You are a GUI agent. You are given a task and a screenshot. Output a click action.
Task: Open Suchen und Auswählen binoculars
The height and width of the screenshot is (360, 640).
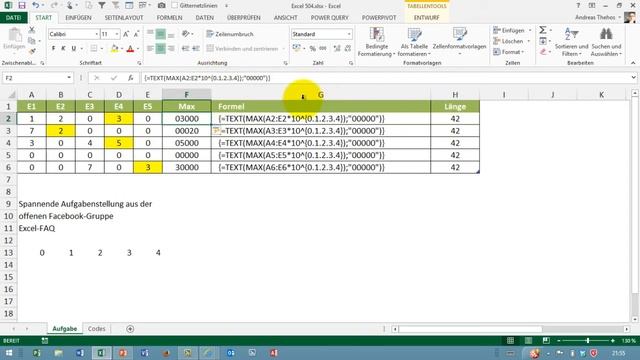(x=606, y=42)
